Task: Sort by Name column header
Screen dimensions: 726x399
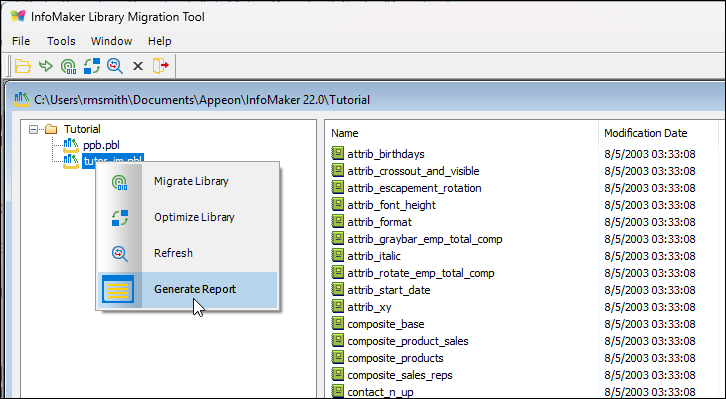Action: point(344,133)
